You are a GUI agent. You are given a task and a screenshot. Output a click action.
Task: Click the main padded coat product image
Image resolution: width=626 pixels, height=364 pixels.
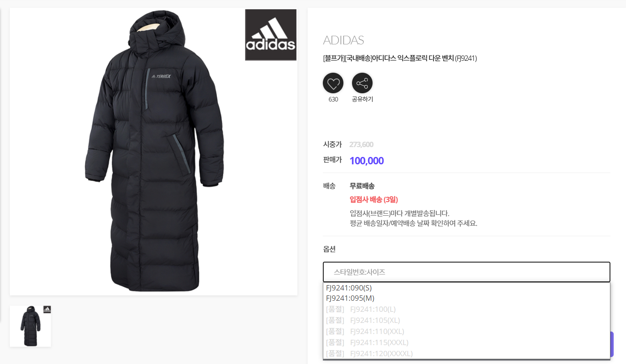(154, 151)
